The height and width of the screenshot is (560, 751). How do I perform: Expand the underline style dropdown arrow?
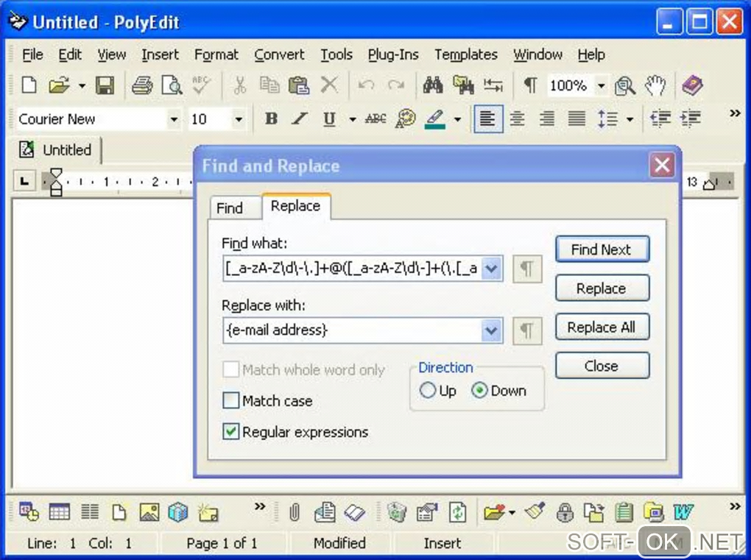[x=353, y=118]
